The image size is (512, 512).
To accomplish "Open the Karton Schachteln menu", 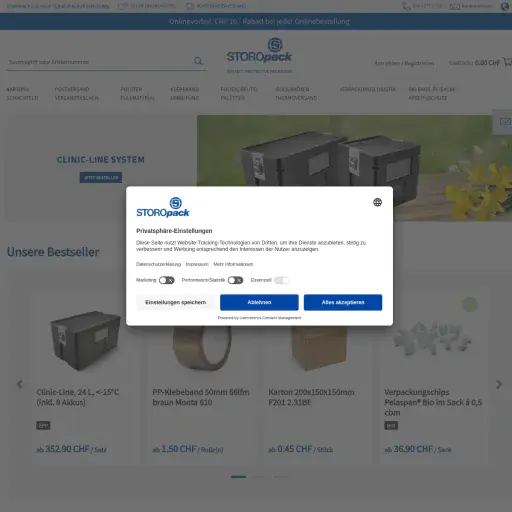I will pos(22,94).
